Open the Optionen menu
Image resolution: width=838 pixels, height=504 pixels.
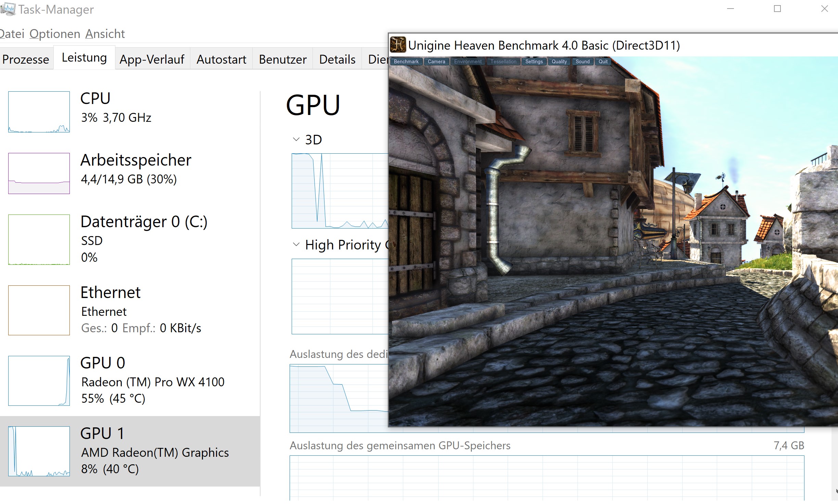55,34
